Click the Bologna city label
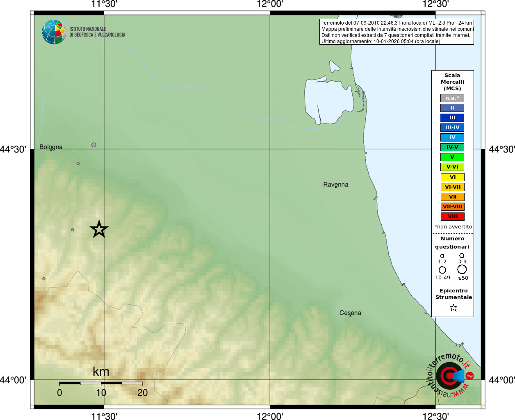Viewport: 515px width, 420px height. (51, 147)
